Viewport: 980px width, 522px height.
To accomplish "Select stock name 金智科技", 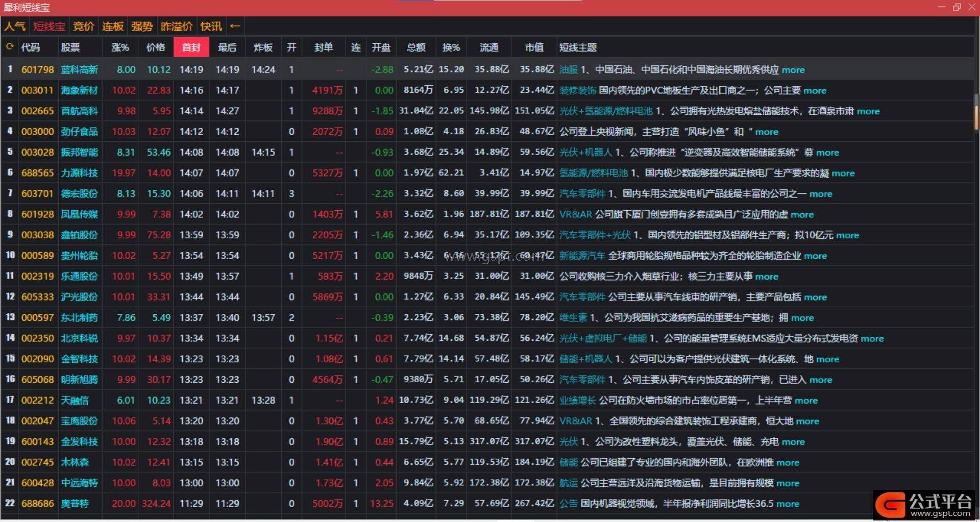I will click(80, 359).
